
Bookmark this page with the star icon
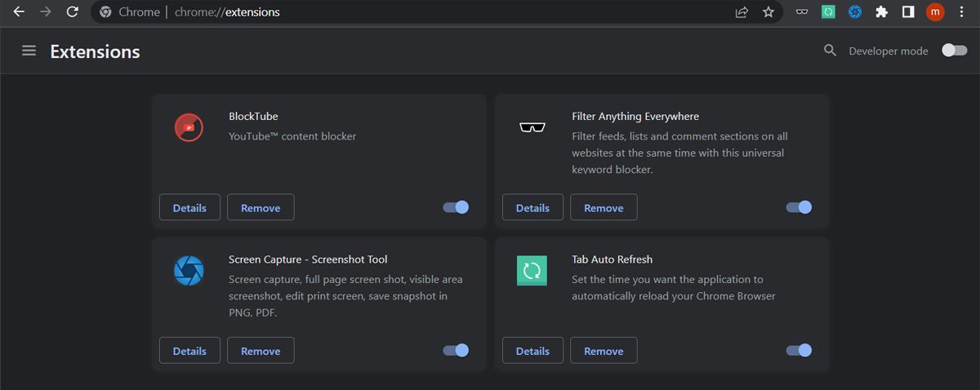(x=768, y=12)
